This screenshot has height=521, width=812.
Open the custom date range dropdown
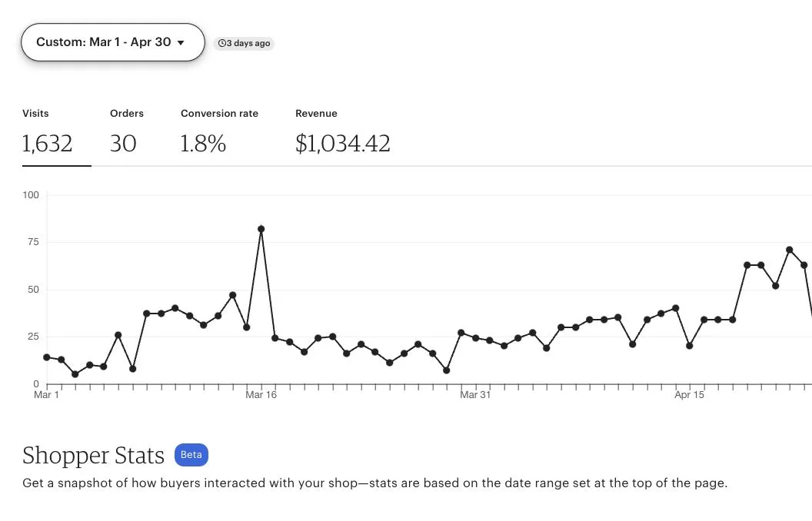pyautogui.click(x=112, y=42)
